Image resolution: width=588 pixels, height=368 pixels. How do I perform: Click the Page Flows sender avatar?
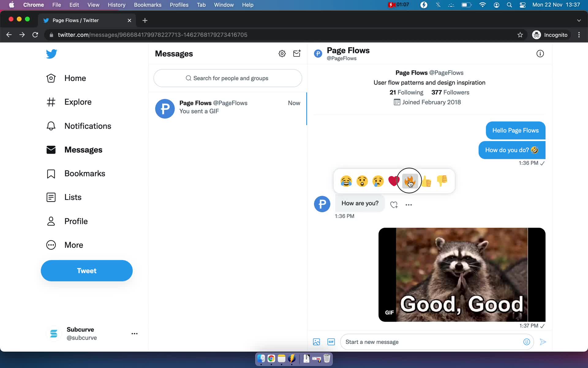(322, 204)
